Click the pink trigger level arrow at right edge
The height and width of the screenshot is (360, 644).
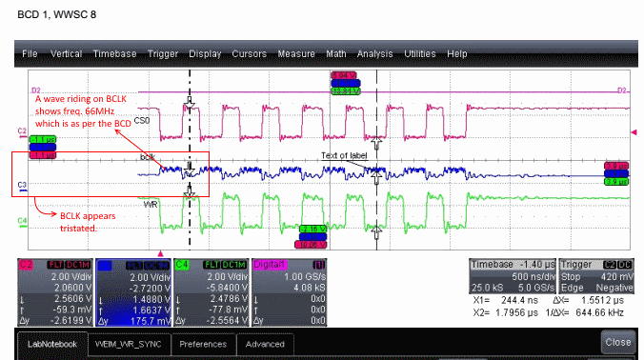coord(634,132)
